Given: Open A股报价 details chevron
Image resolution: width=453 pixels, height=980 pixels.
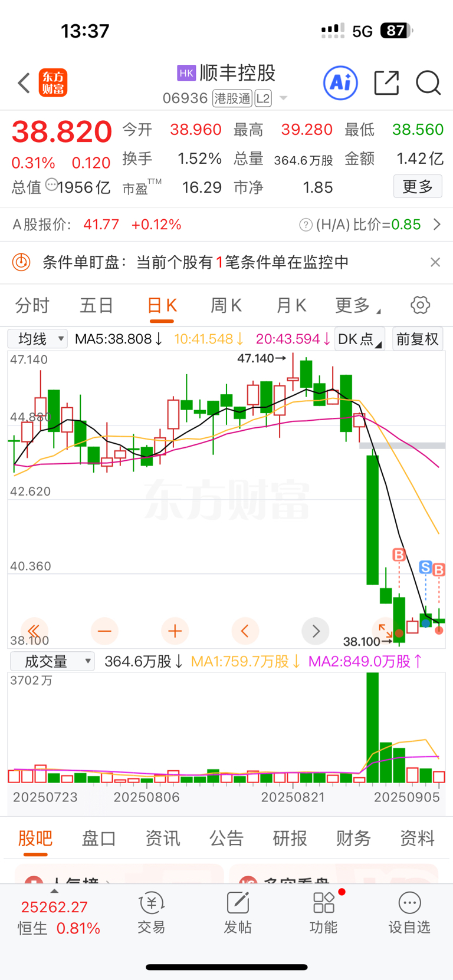Looking at the screenshot, I should (437, 225).
